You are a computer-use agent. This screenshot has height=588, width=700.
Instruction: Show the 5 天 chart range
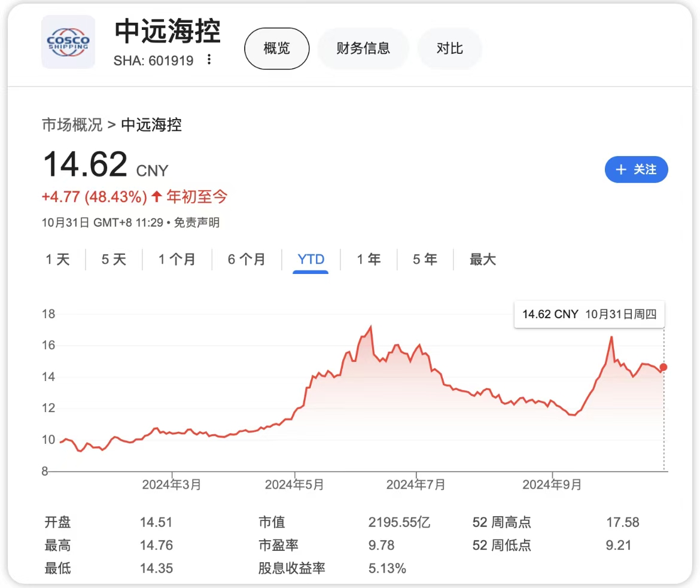(x=114, y=259)
